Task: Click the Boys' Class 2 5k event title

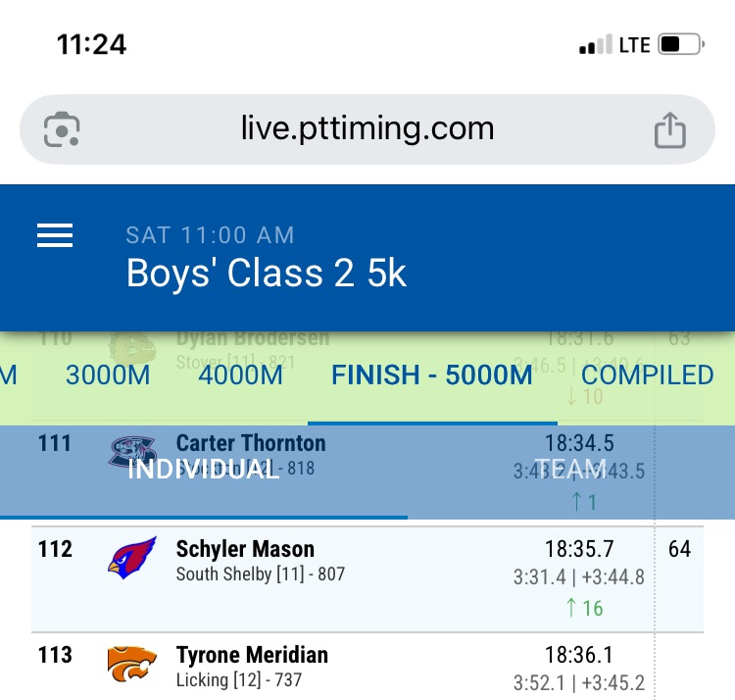Action: [x=267, y=274]
